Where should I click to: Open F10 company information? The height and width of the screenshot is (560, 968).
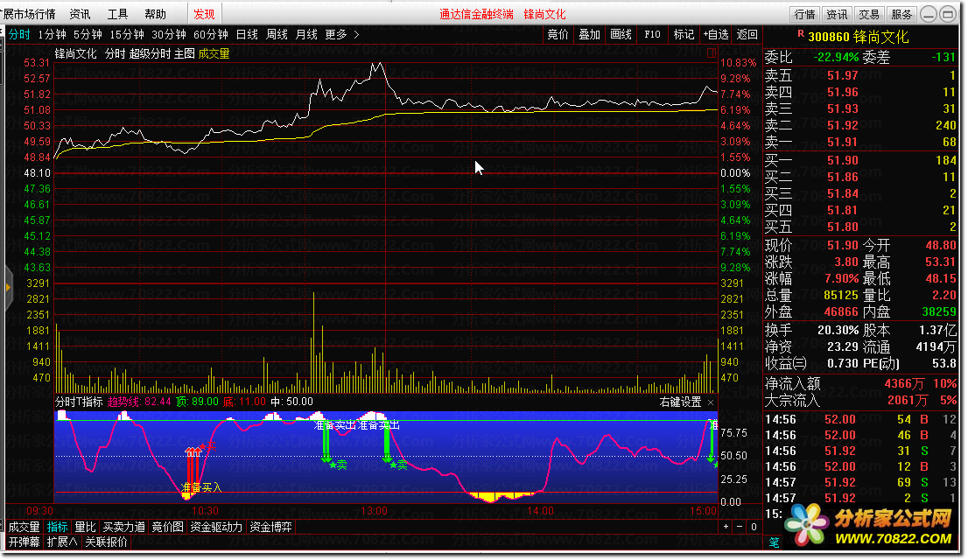click(652, 35)
